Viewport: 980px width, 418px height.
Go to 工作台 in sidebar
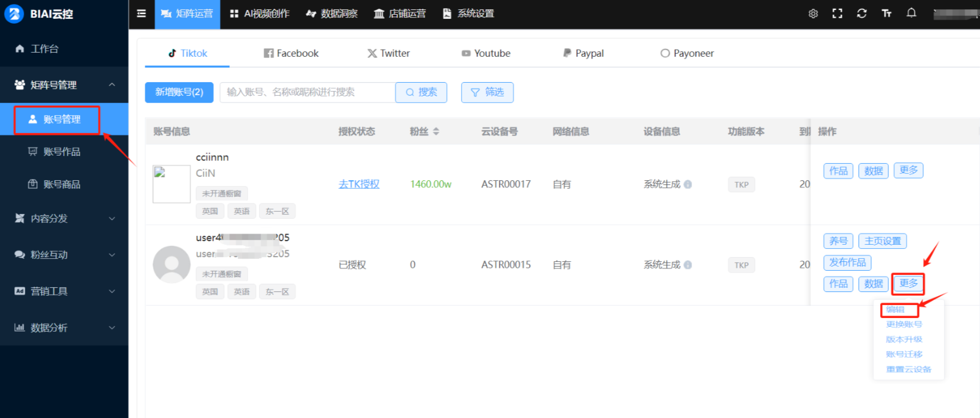pyautogui.click(x=64, y=48)
